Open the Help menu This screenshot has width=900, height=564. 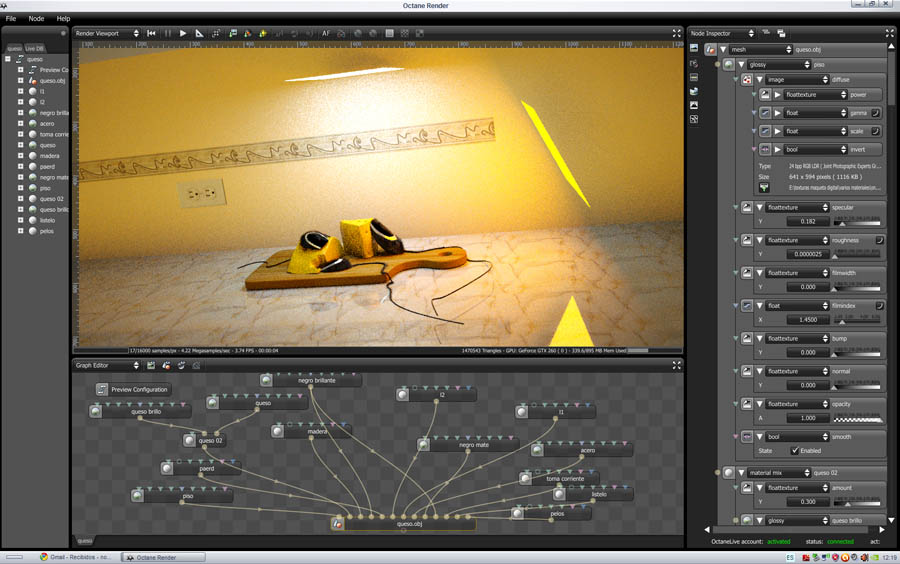tap(63, 18)
